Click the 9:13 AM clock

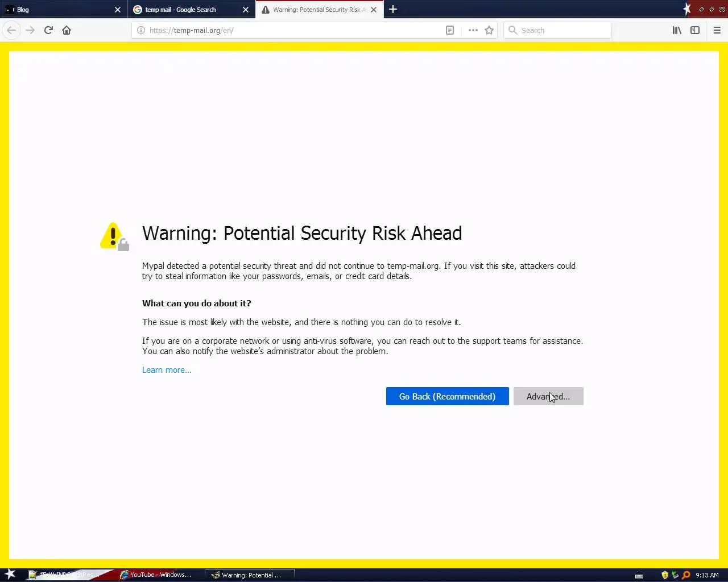click(x=707, y=575)
